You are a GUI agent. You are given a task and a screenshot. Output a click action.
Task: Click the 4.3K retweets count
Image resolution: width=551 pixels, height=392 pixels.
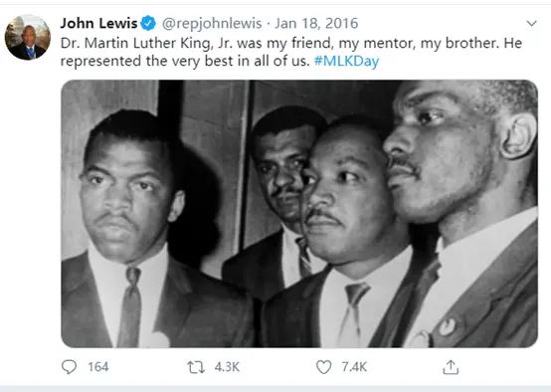[x=227, y=367]
